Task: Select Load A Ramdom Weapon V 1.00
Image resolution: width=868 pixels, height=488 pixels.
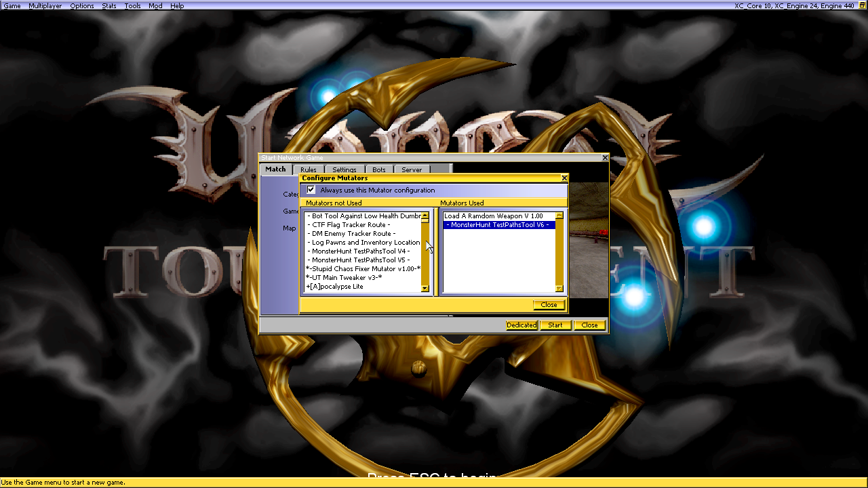Action: 499,216
